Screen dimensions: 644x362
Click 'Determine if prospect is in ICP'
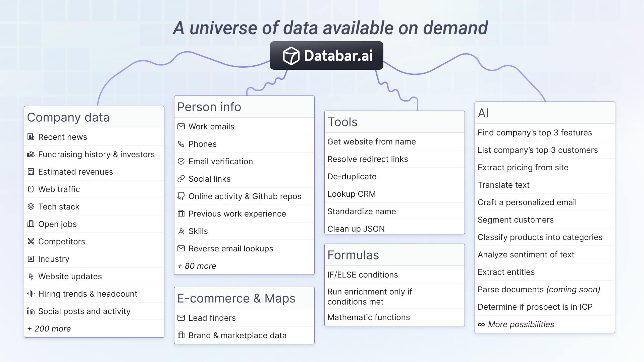coord(535,307)
